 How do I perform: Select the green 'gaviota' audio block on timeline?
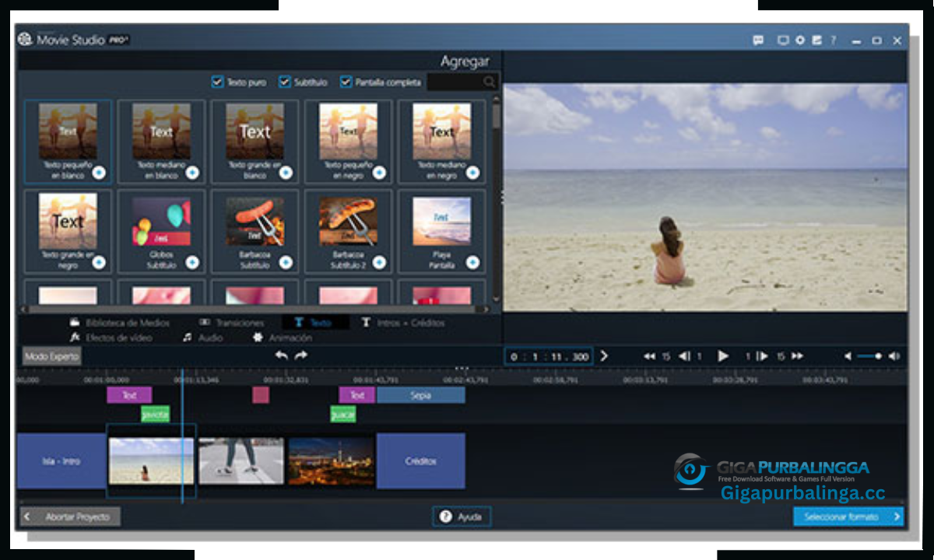pyautogui.click(x=155, y=415)
